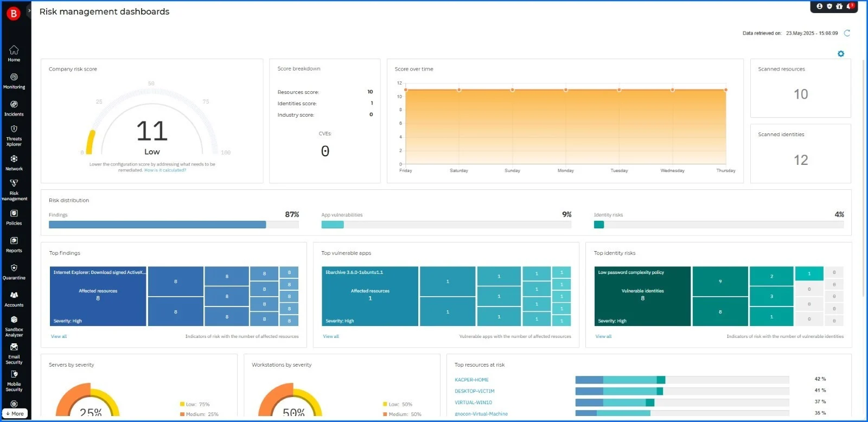The height and width of the screenshot is (422, 868).
Task: Click the notifications bell icon
Action: coord(850,7)
